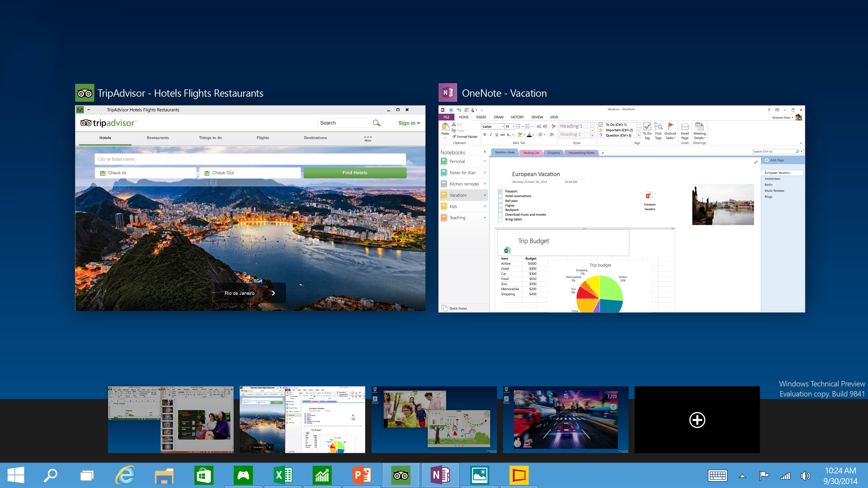
Task: Tick the Rail pass checkbox
Action: (500, 201)
